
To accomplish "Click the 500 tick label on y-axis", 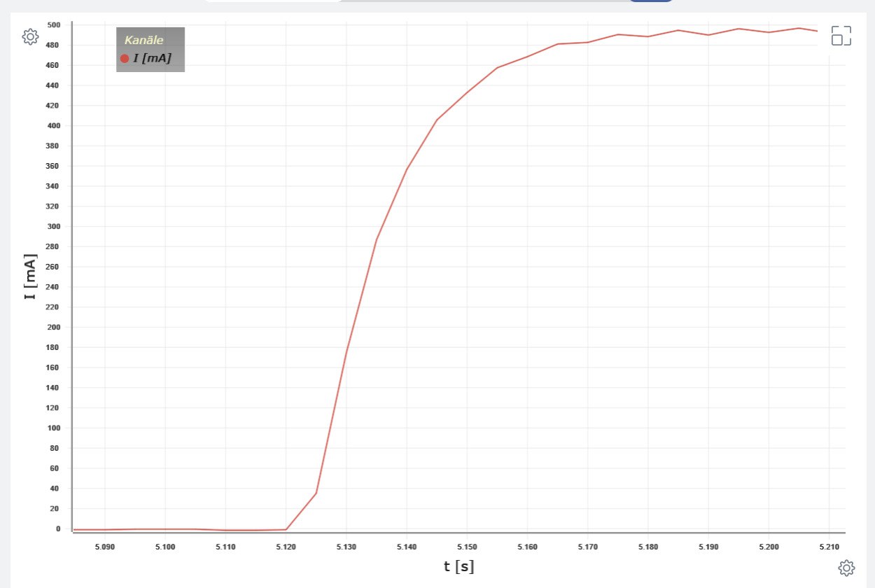I will 55,25.
